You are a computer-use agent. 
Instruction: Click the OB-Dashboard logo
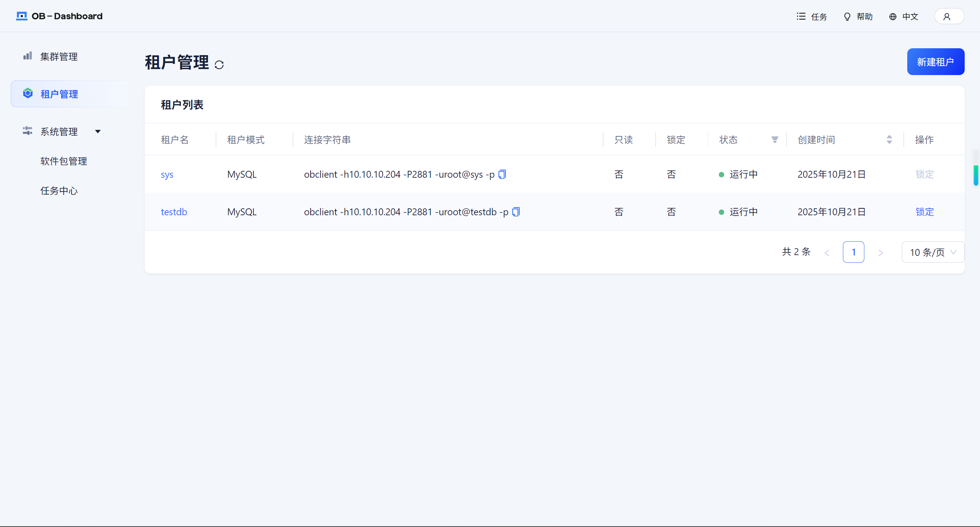[59, 16]
